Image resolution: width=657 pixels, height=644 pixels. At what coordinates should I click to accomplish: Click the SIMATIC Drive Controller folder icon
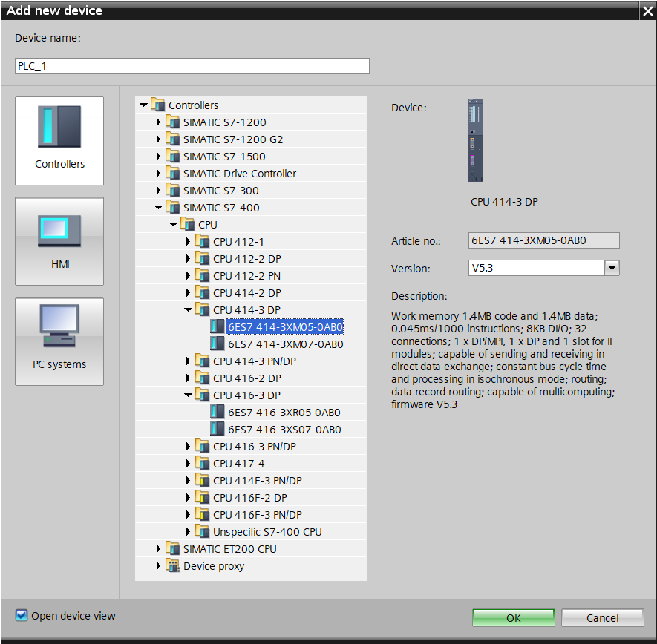pos(173,174)
